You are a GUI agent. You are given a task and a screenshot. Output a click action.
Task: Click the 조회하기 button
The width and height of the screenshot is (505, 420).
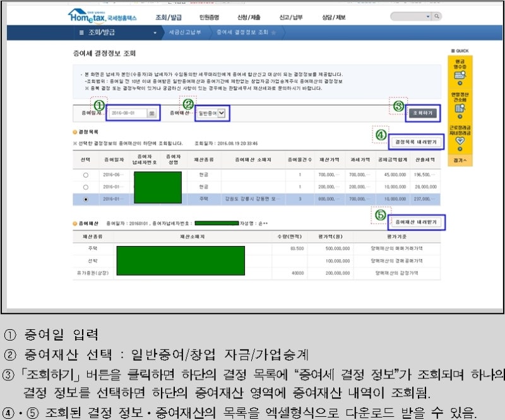423,113
